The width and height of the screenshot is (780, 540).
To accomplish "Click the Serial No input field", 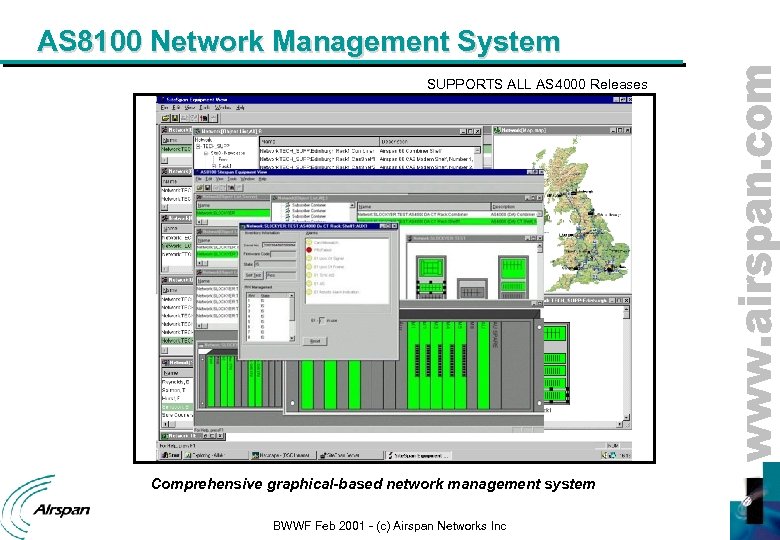I will (x=279, y=245).
